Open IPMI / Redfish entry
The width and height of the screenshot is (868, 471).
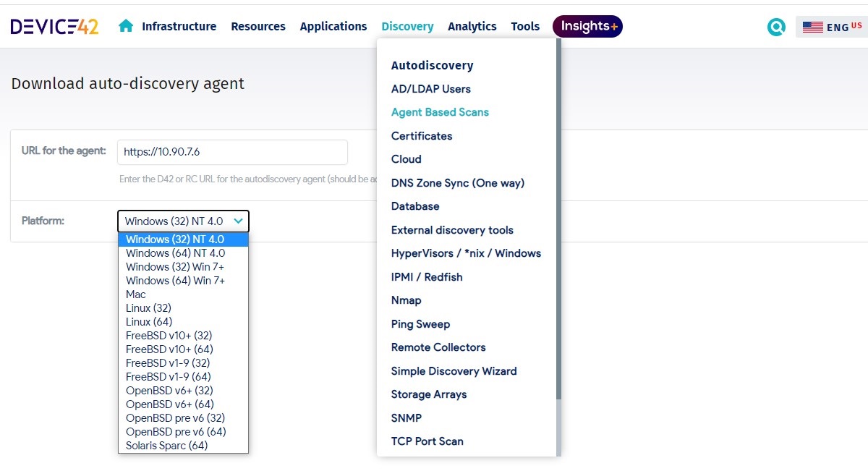pyautogui.click(x=427, y=277)
